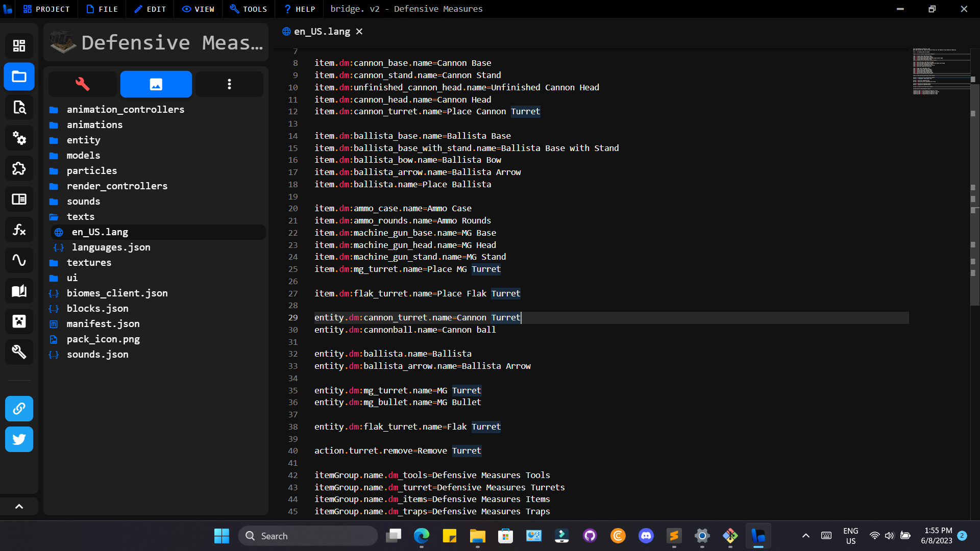Expand the sidebar with the bottom chevron

coord(19,507)
